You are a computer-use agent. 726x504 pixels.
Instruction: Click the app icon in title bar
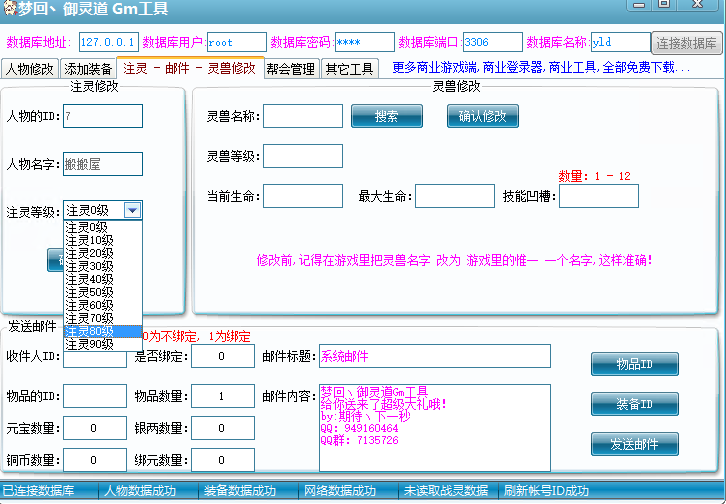point(9,9)
